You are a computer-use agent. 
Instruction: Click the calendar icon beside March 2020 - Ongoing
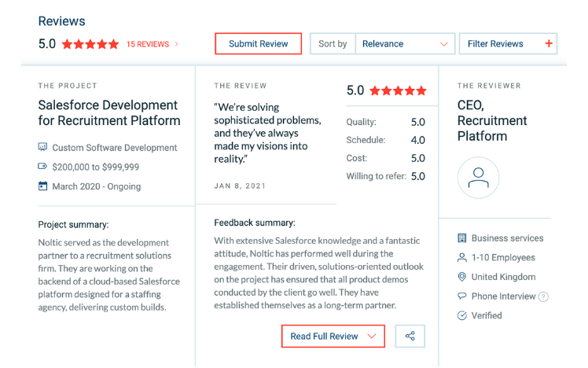pos(42,186)
